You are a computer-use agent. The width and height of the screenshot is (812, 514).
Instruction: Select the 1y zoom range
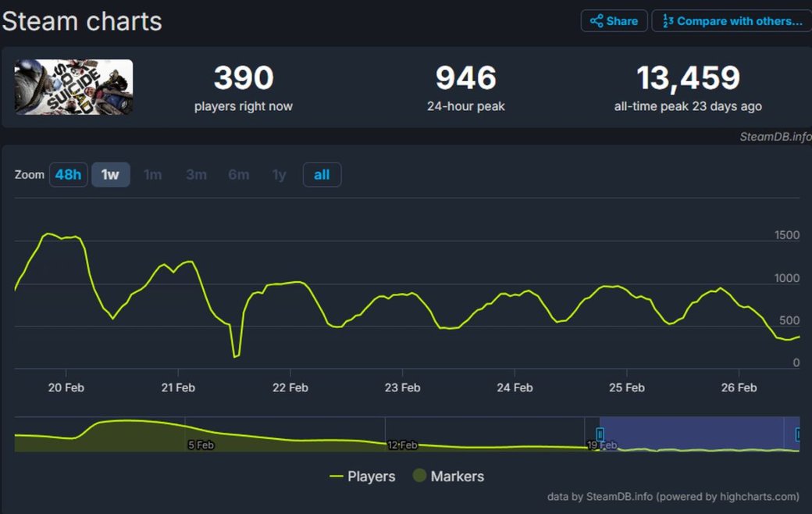[x=280, y=175]
